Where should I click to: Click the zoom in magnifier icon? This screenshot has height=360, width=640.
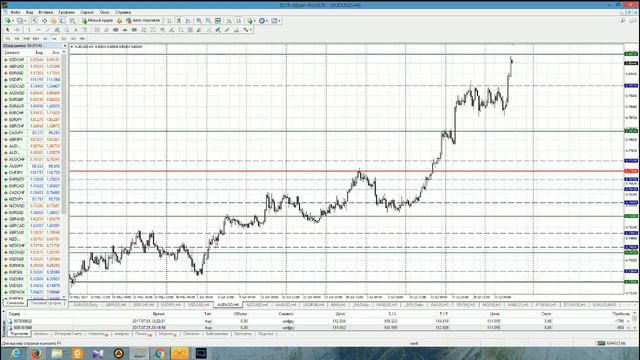click(199, 20)
